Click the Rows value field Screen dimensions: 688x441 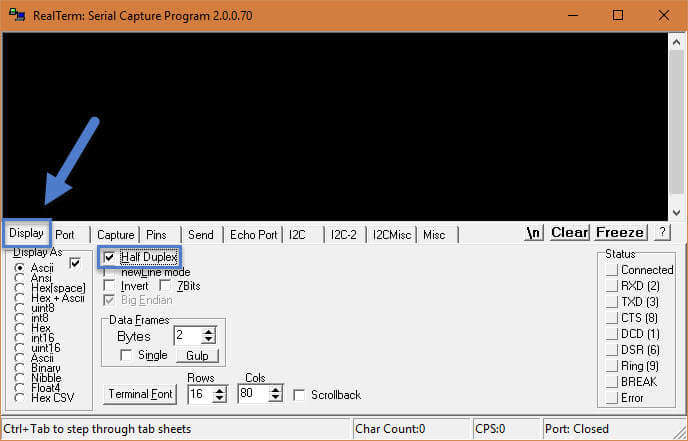[201, 394]
